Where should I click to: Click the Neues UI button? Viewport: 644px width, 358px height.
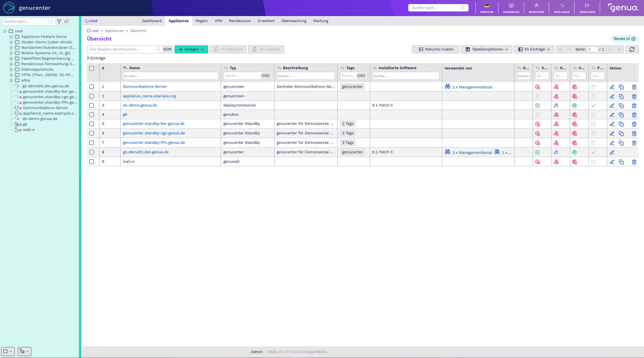click(x=624, y=39)
